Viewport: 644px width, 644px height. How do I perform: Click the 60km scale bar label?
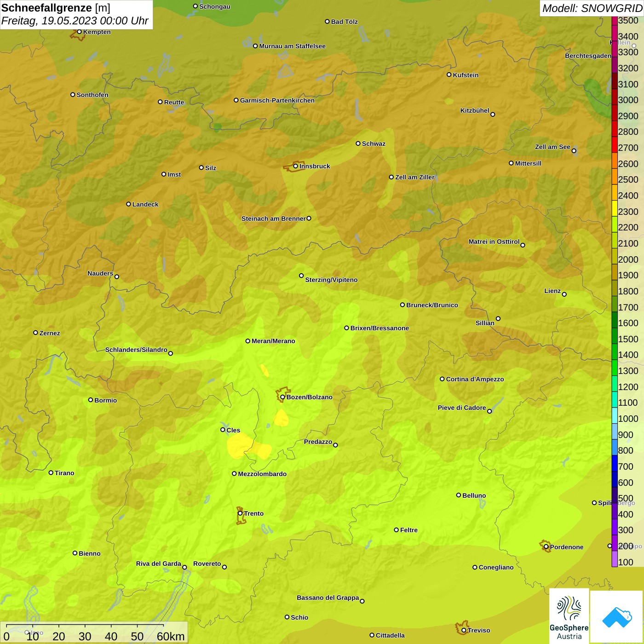[x=171, y=636]
